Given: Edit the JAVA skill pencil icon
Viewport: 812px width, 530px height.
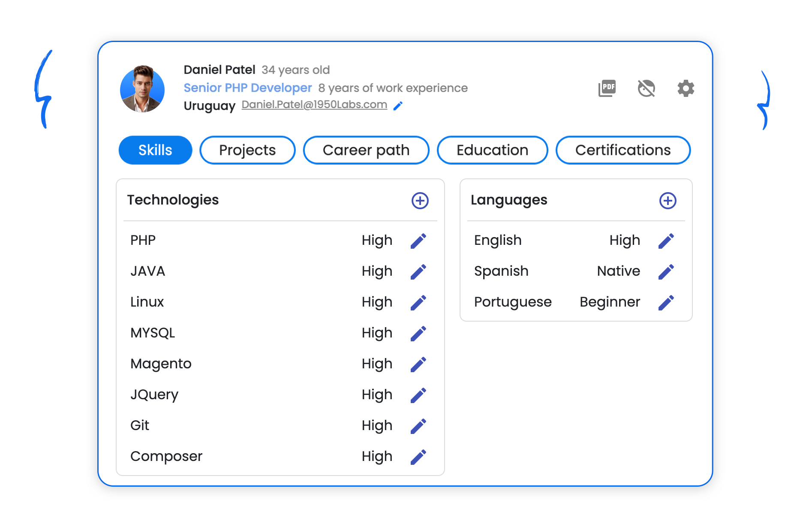Looking at the screenshot, I should point(418,272).
